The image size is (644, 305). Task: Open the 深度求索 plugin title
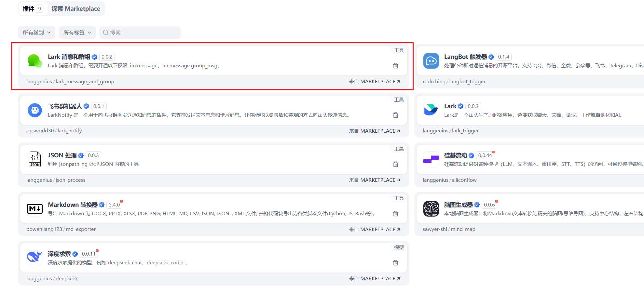(59, 254)
